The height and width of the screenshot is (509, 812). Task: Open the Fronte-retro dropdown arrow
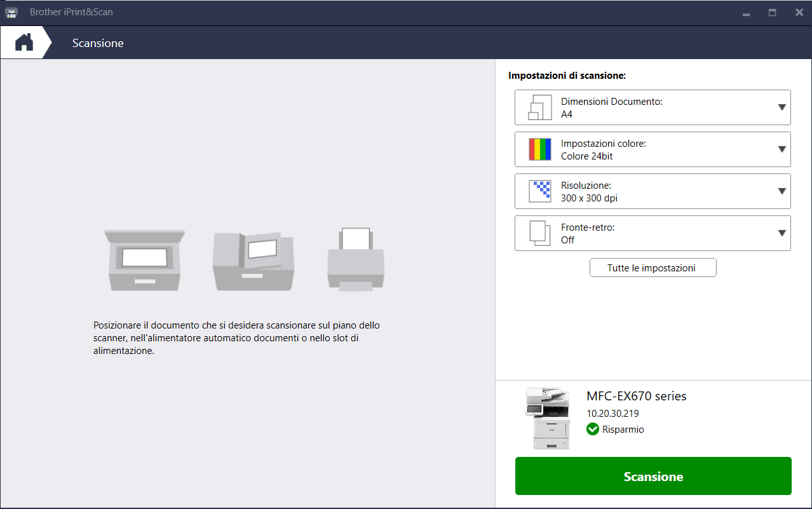(782, 233)
